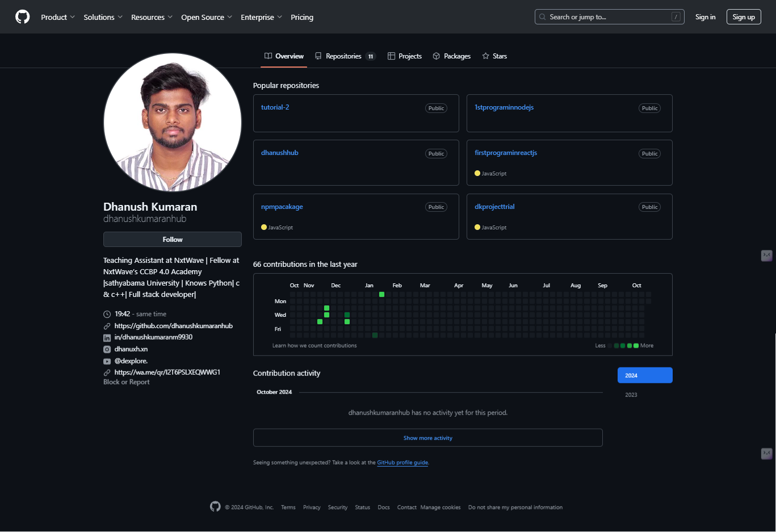
Task: Click the Sign up button
Action: click(744, 17)
